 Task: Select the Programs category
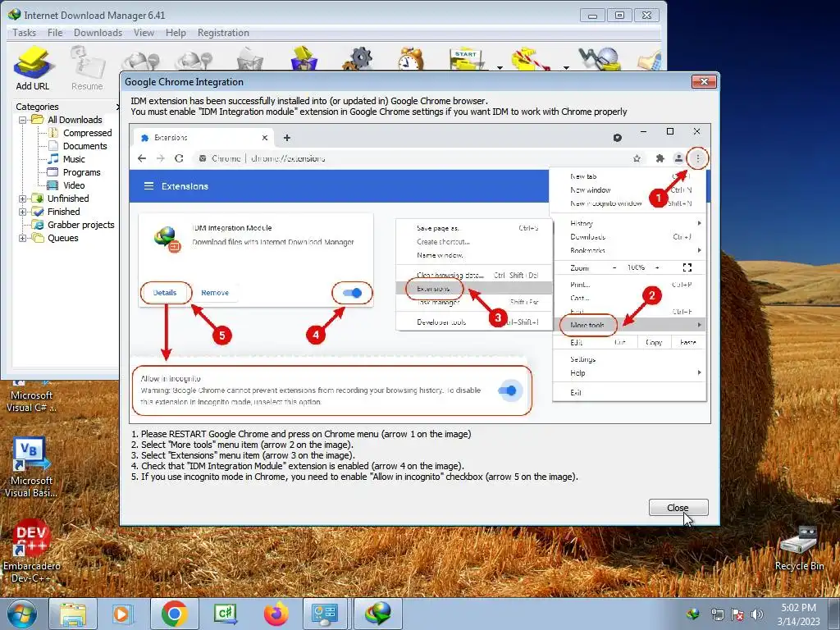pyautogui.click(x=81, y=172)
